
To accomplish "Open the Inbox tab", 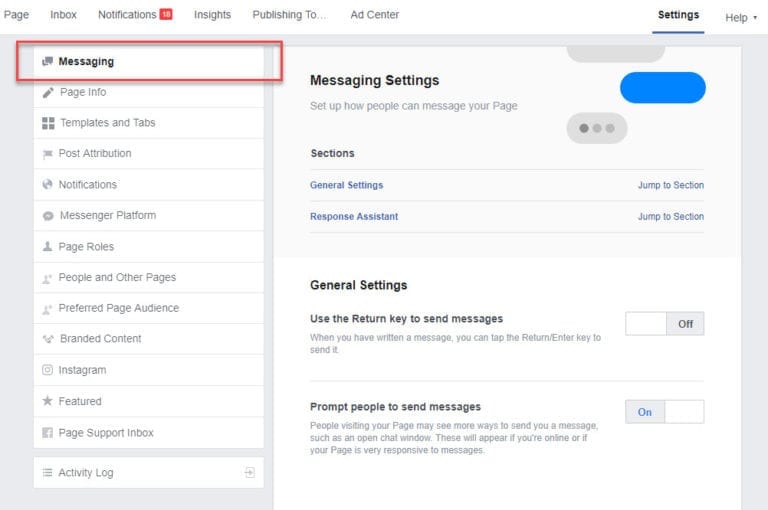I will 63,15.
